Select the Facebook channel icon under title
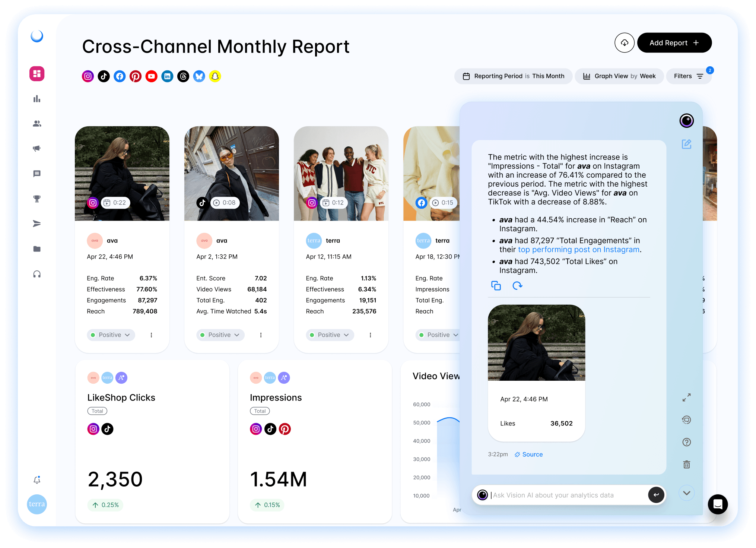This screenshot has height=548, width=756. (120, 76)
